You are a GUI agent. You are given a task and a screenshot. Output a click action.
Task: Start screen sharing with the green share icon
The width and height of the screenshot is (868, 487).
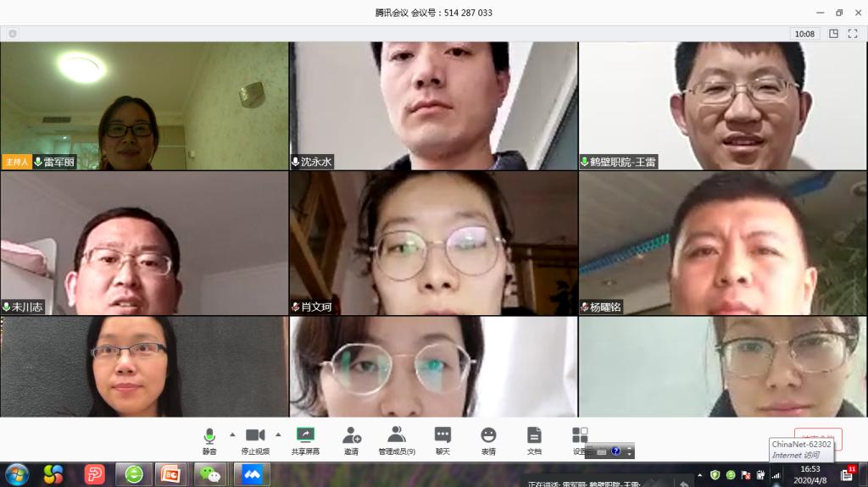click(x=305, y=440)
